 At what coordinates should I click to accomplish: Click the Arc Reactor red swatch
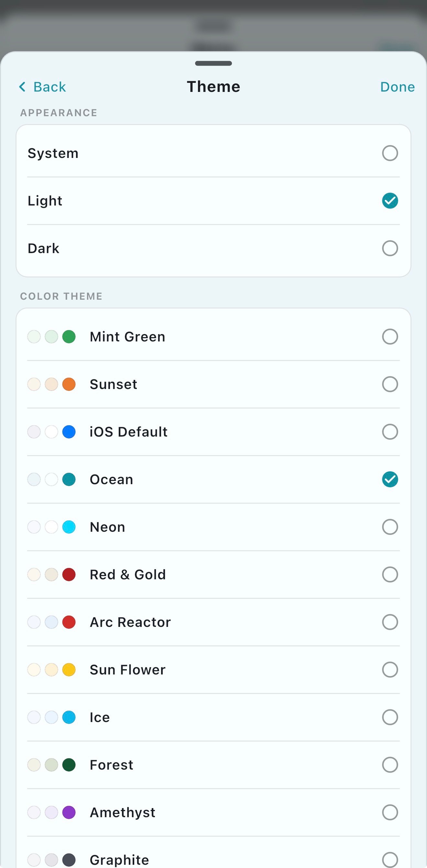(69, 622)
